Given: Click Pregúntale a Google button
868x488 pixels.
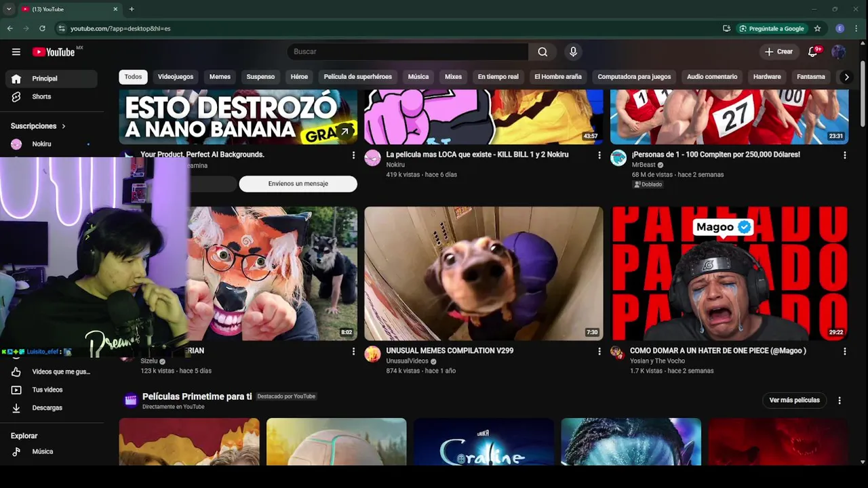Looking at the screenshot, I should coord(772,28).
